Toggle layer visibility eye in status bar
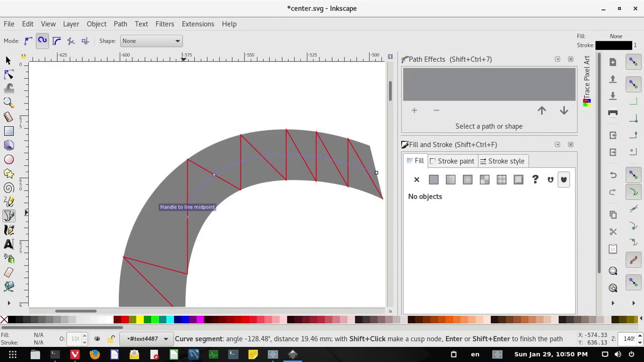This screenshot has width=644, height=362. point(97,339)
